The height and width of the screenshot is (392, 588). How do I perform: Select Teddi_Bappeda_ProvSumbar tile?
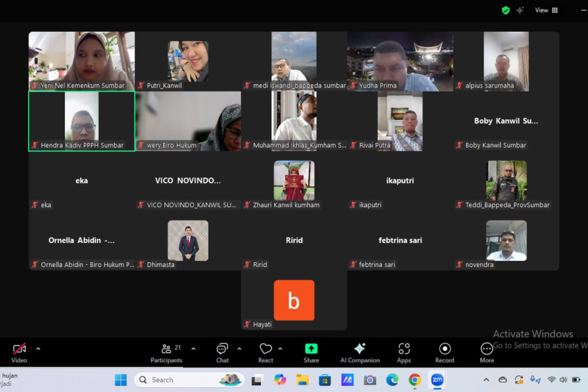click(507, 181)
